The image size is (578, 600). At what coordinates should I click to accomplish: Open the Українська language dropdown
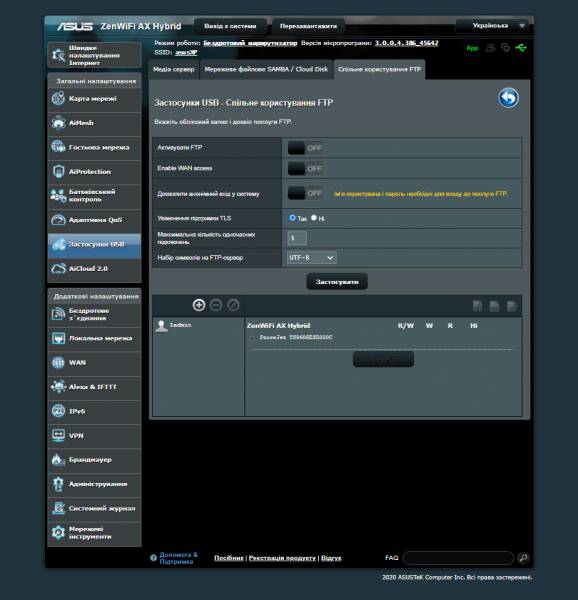[x=493, y=26]
